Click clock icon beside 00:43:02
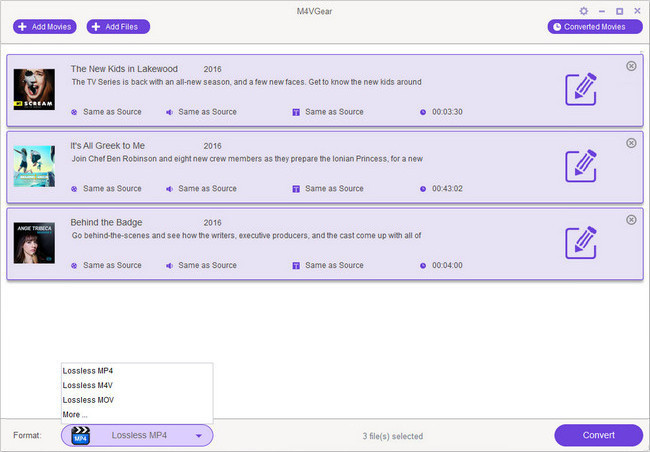 (x=423, y=189)
